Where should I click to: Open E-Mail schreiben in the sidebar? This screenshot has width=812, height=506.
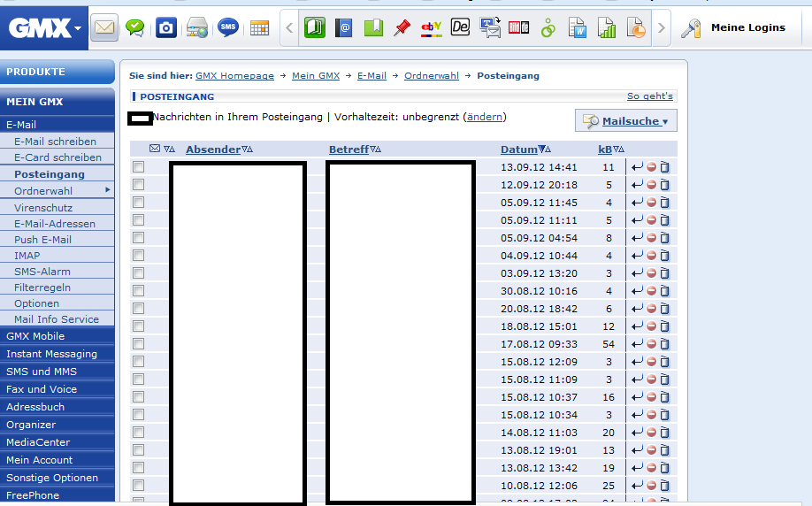[x=55, y=142]
